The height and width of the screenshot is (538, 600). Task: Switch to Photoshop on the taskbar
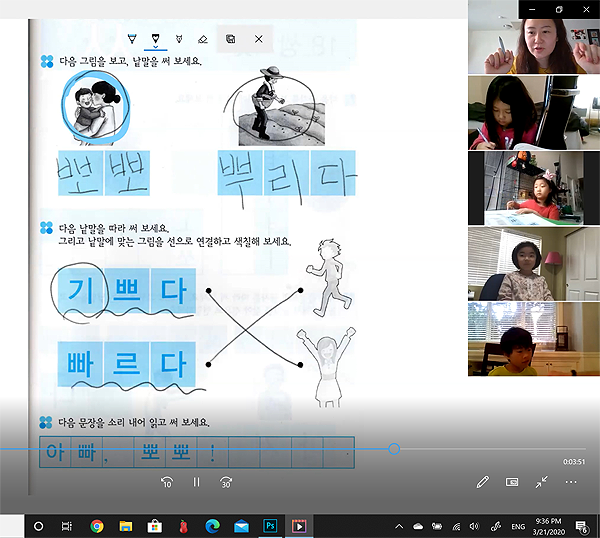pos(270,526)
